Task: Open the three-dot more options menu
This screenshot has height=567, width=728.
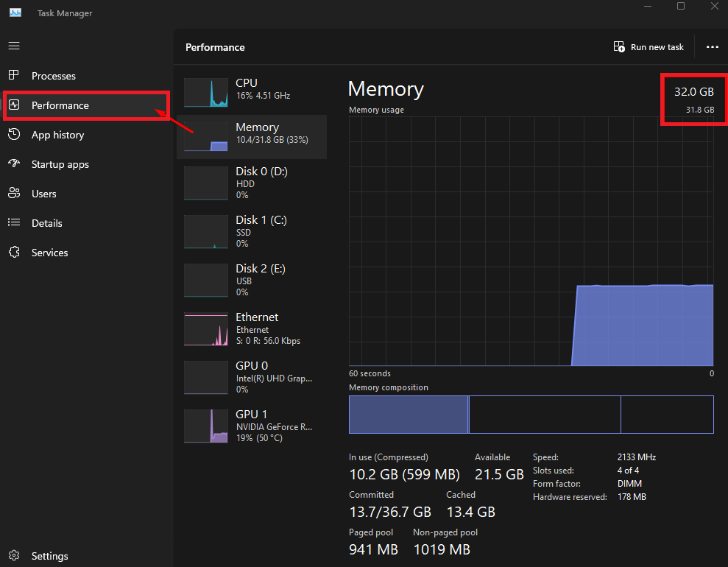Action: point(713,47)
